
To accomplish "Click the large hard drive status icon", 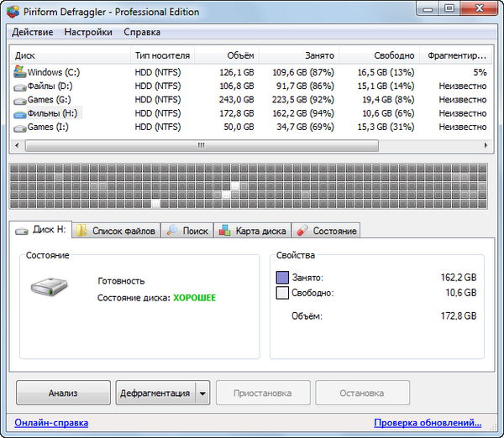I will pos(51,289).
